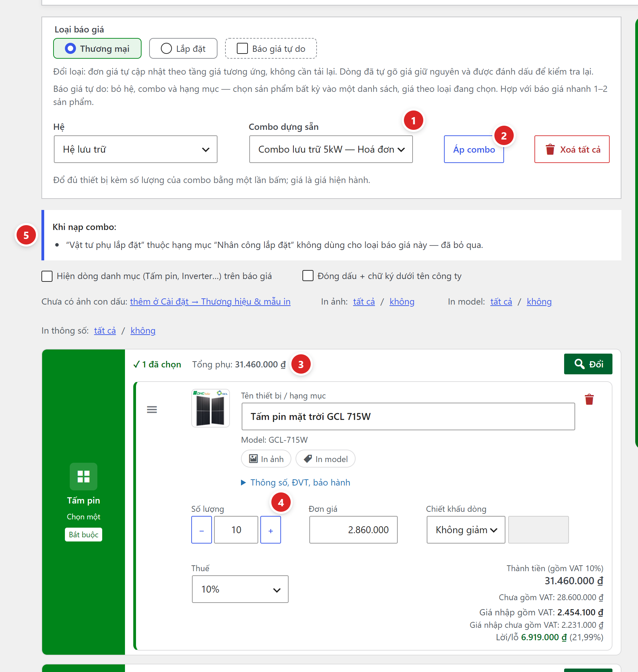Click the Lời/lỗ 6.919.000 đ value
638x672 pixels.
(x=544, y=637)
